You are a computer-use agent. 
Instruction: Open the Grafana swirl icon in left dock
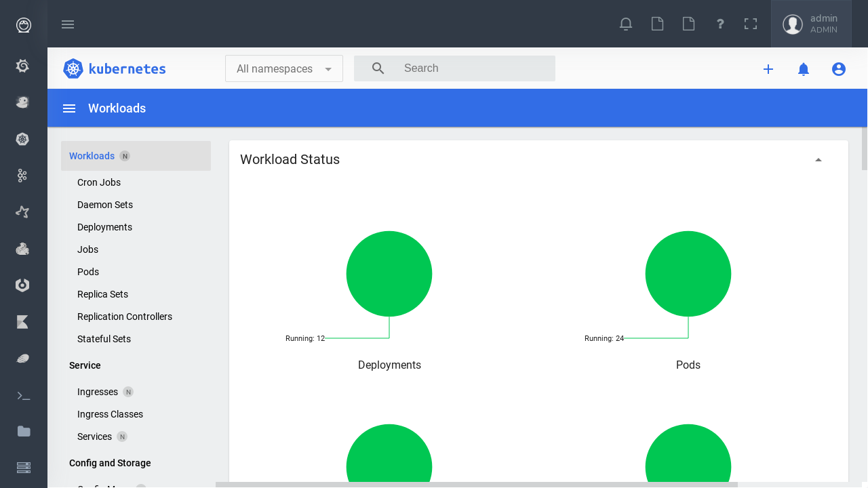pos(22,66)
